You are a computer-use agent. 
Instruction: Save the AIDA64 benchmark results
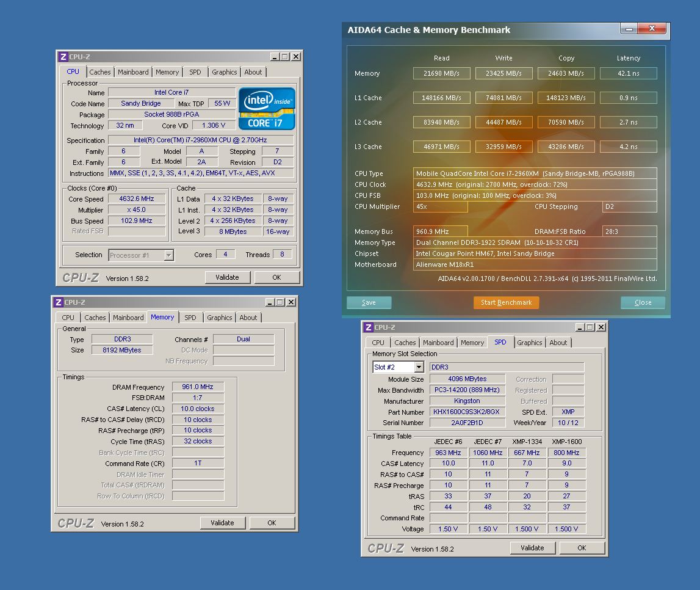[x=369, y=302]
